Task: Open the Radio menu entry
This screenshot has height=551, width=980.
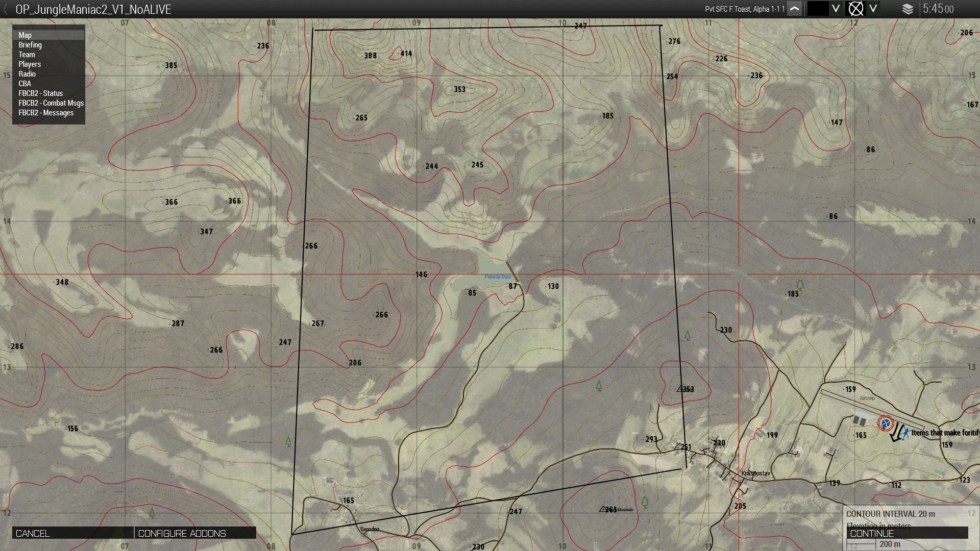Action: (x=27, y=74)
